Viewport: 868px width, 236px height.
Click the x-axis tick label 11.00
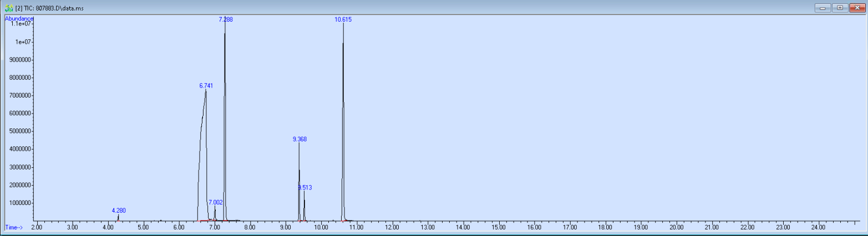click(x=356, y=227)
